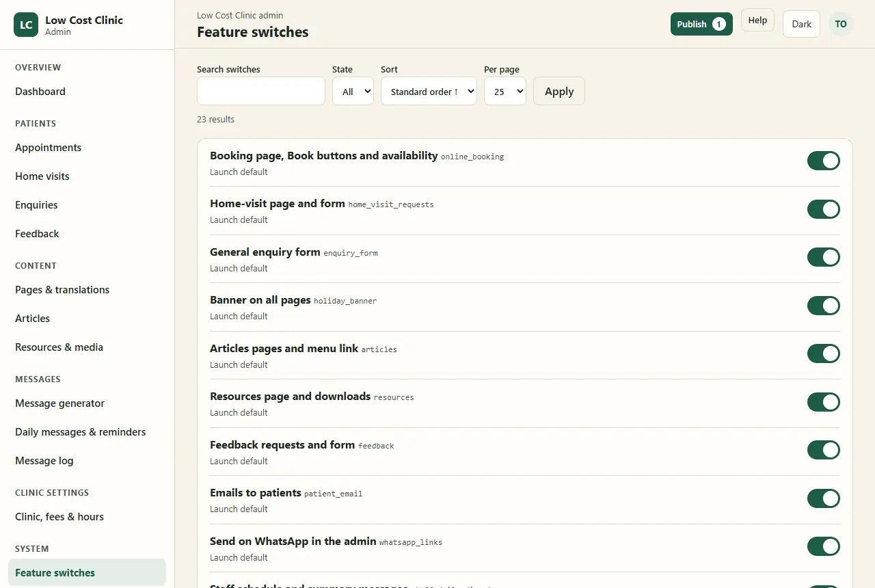Click the 'Low Cost Clinic admin' breadcrumb text
Viewport: 875px width, 588px height.
[x=240, y=15]
